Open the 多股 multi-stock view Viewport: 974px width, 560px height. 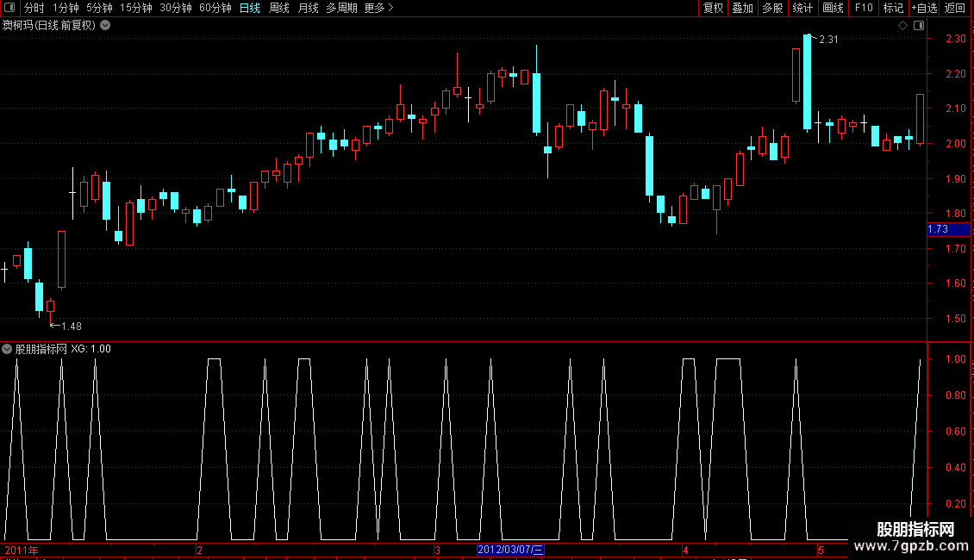772,8
